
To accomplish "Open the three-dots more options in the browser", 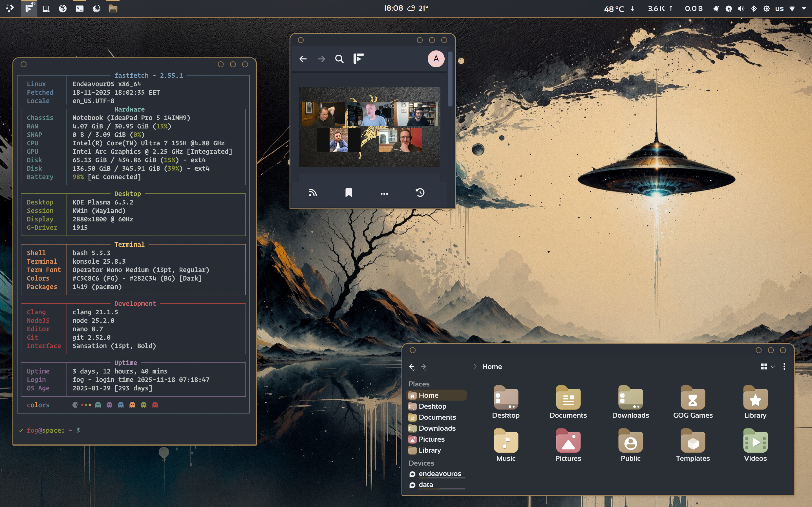I will 384,194.
